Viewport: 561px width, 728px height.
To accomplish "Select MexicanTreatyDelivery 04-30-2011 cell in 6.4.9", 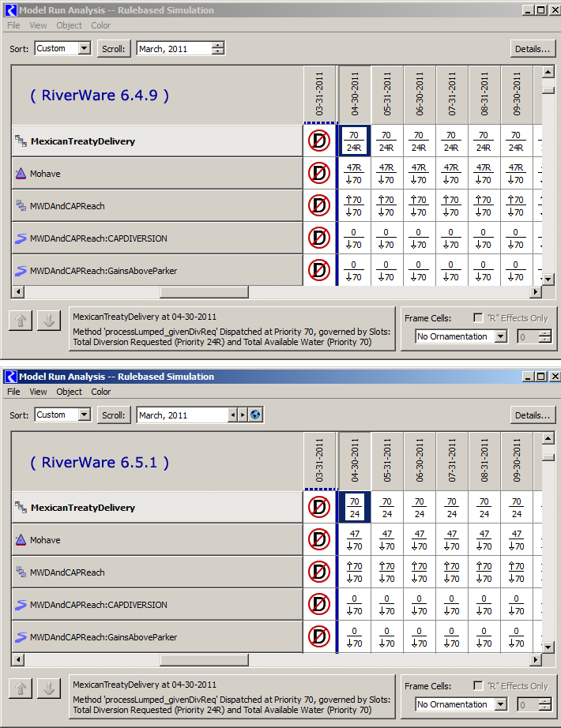I will coord(354,141).
